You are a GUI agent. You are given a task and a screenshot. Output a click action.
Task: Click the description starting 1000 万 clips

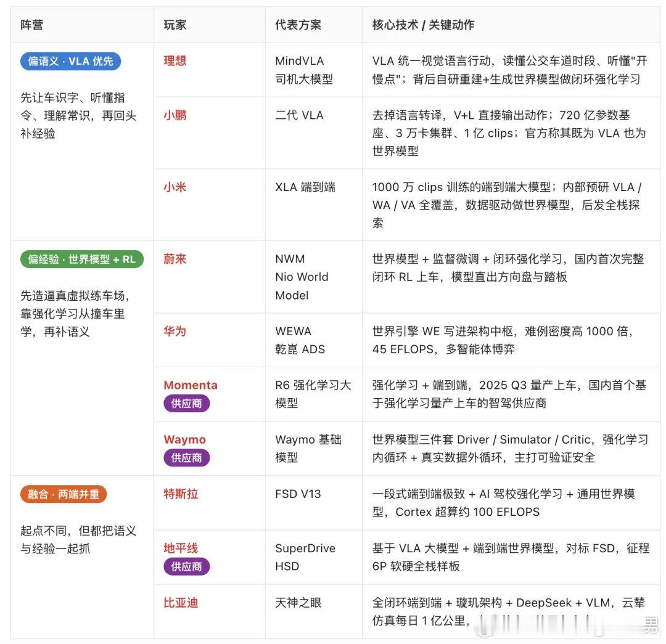[507, 205]
